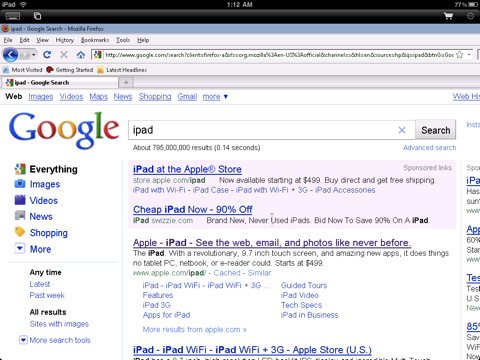Click the site favicon in address bar
The image size is (480, 360).
[x=97, y=55]
